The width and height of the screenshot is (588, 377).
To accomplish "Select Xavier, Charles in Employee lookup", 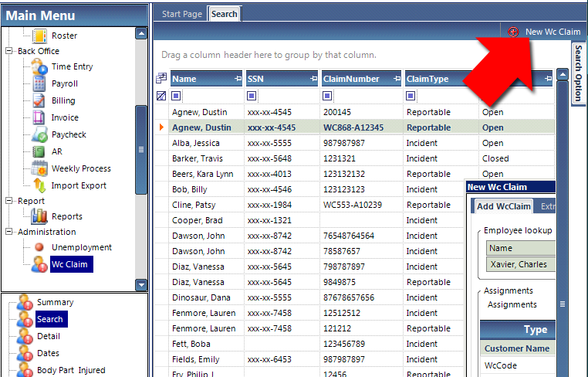I will coord(521,264).
